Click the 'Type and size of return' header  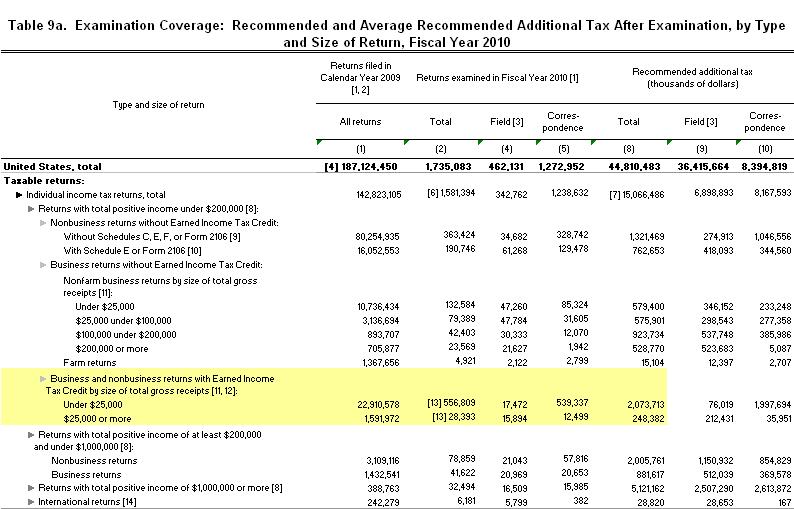pyautogui.click(x=151, y=103)
